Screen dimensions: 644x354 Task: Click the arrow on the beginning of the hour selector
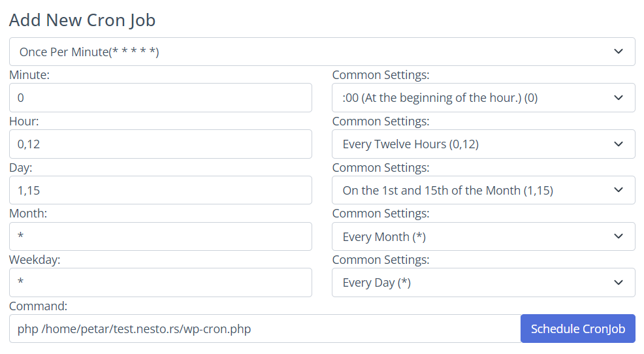click(618, 98)
